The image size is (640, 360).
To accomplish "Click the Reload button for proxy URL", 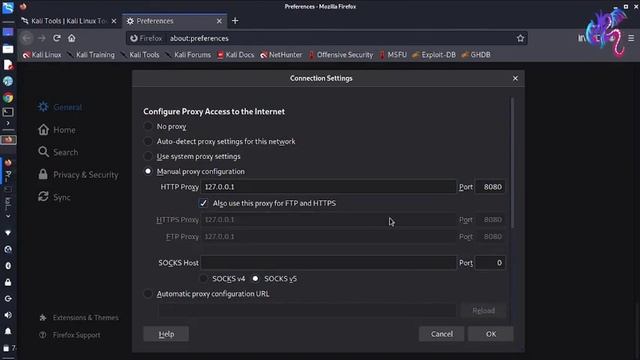I will point(483,311).
